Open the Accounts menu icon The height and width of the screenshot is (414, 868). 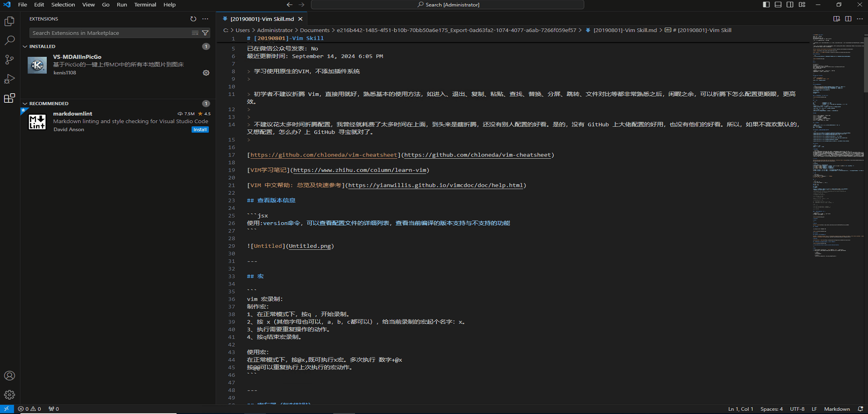[9, 375]
